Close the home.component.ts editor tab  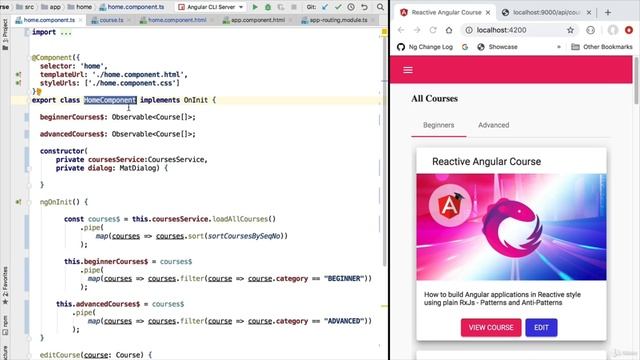click(80, 20)
